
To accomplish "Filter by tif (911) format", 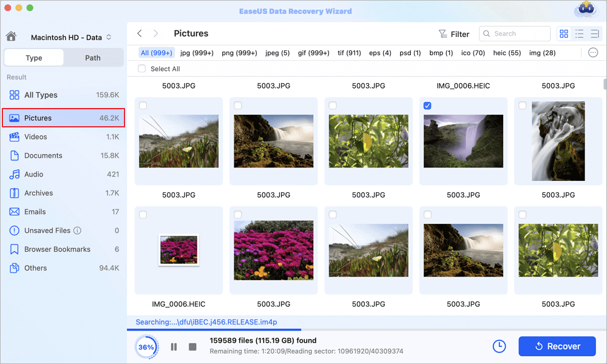I will 349,53.
